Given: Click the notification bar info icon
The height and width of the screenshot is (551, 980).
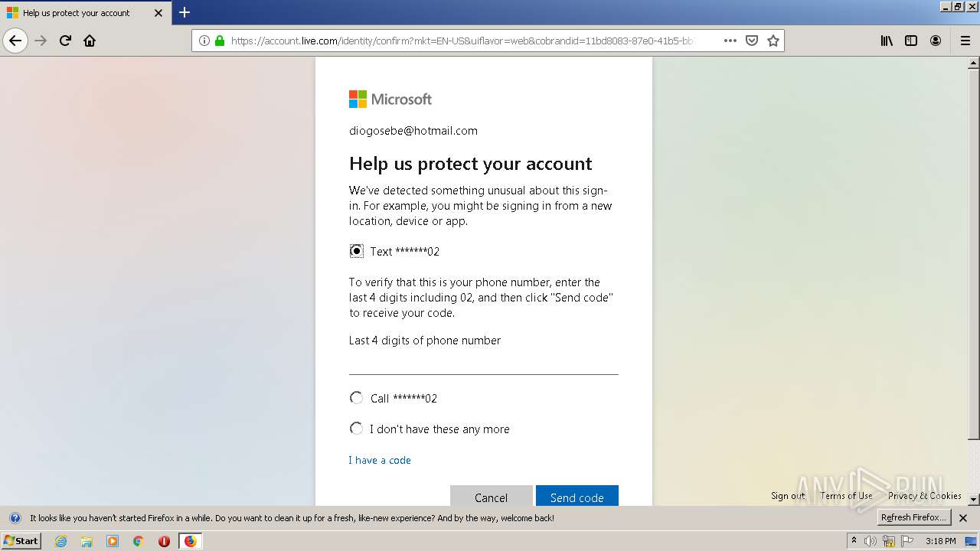Looking at the screenshot, I should tap(15, 518).
